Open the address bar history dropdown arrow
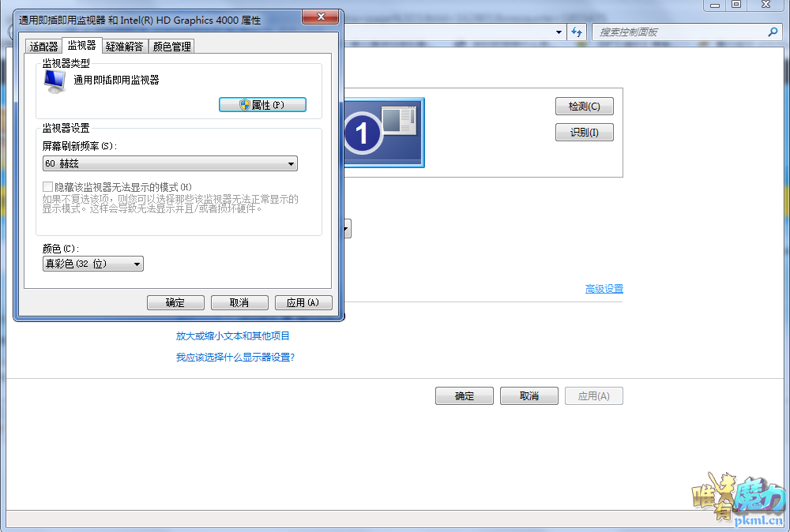 click(x=559, y=32)
